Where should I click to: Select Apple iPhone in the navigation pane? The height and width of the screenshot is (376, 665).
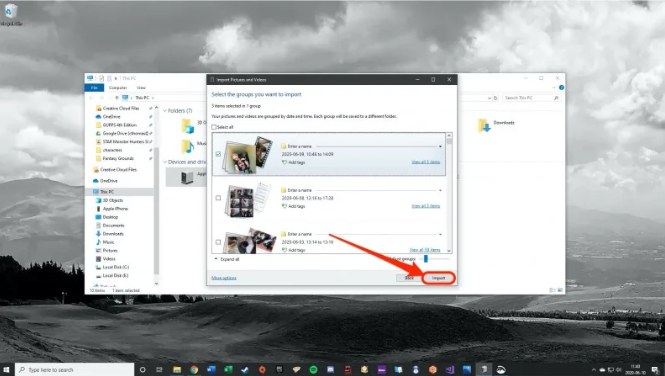point(115,209)
